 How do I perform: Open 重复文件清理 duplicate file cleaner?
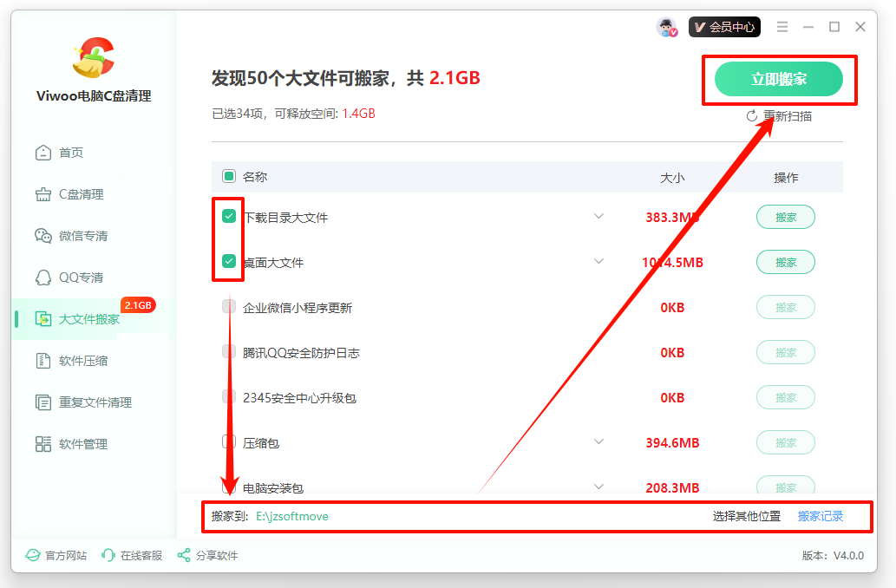pyautogui.click(x=42, y=402)
